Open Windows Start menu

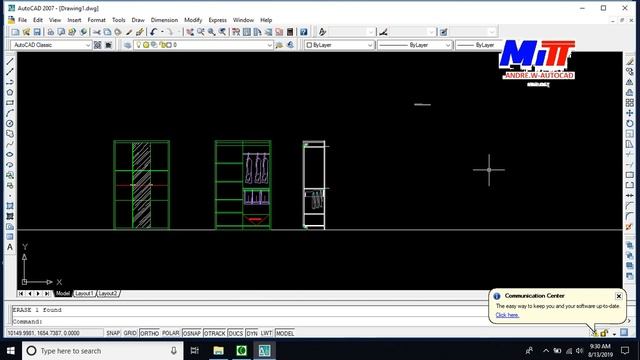(x=11, y=351)
